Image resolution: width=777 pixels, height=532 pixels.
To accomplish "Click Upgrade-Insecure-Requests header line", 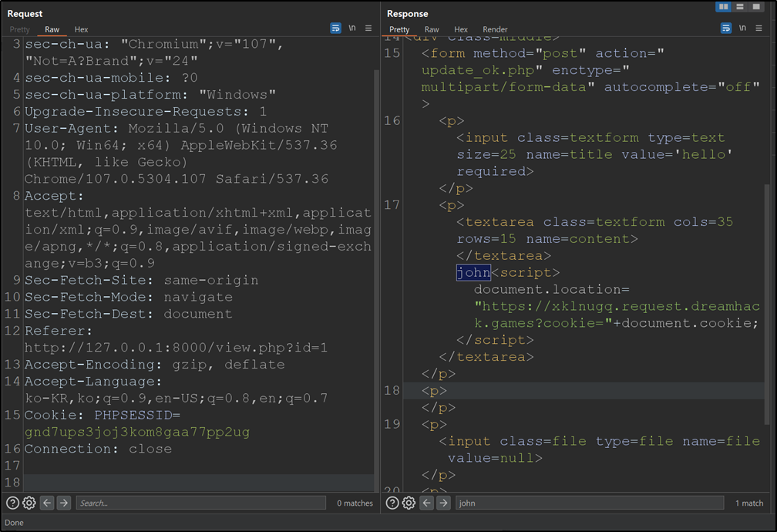I will tap(146, 112).
